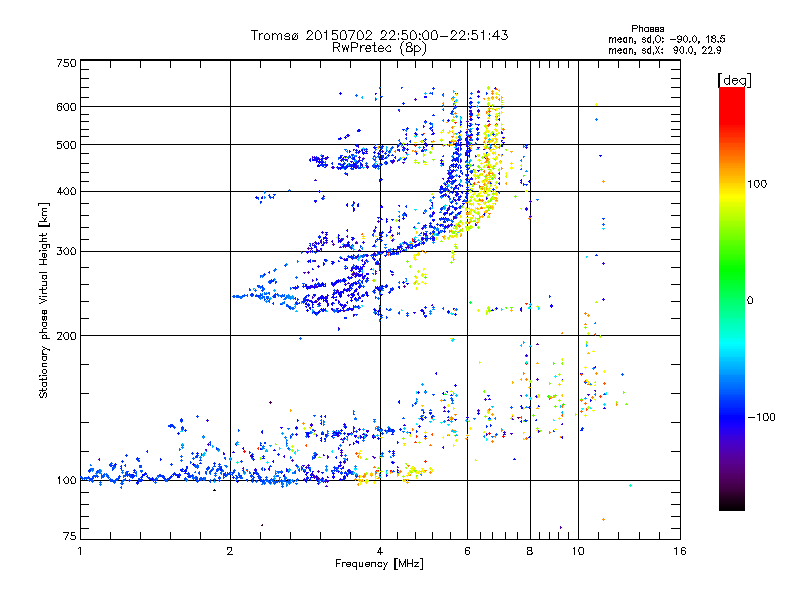Click the y-axis tick label "500"

[66, 145]
